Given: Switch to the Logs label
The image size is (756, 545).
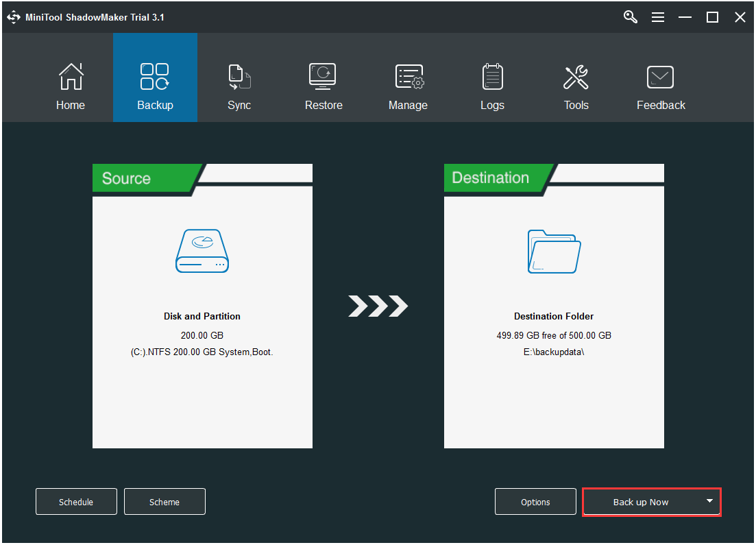Looking at the screenshot, I should coord(492,105).
